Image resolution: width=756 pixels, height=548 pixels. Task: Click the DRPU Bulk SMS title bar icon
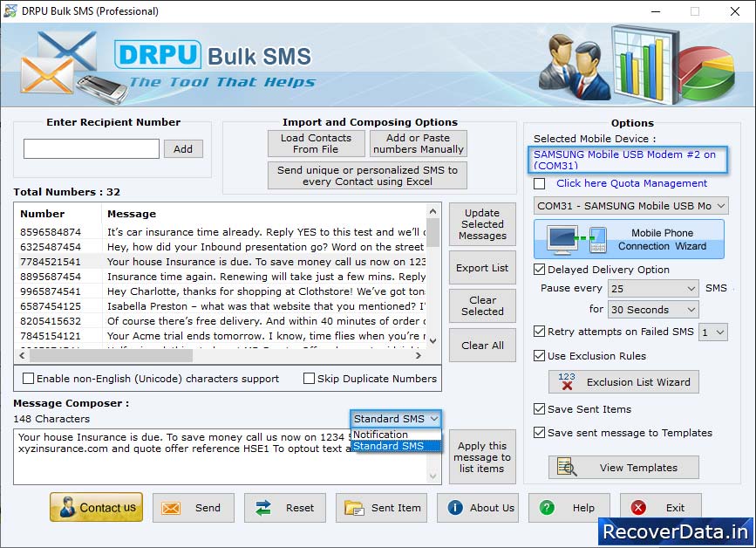pos(10,10)
